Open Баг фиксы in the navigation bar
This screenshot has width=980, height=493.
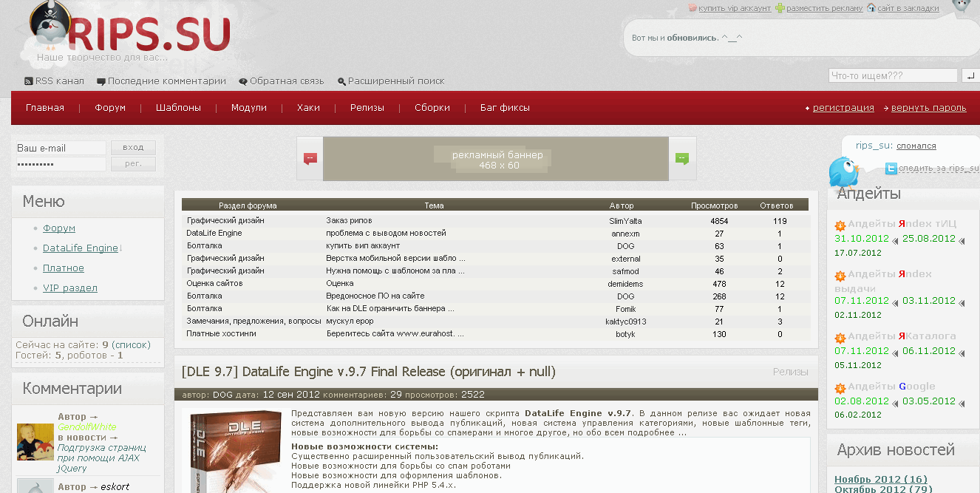tap(505, 108)
